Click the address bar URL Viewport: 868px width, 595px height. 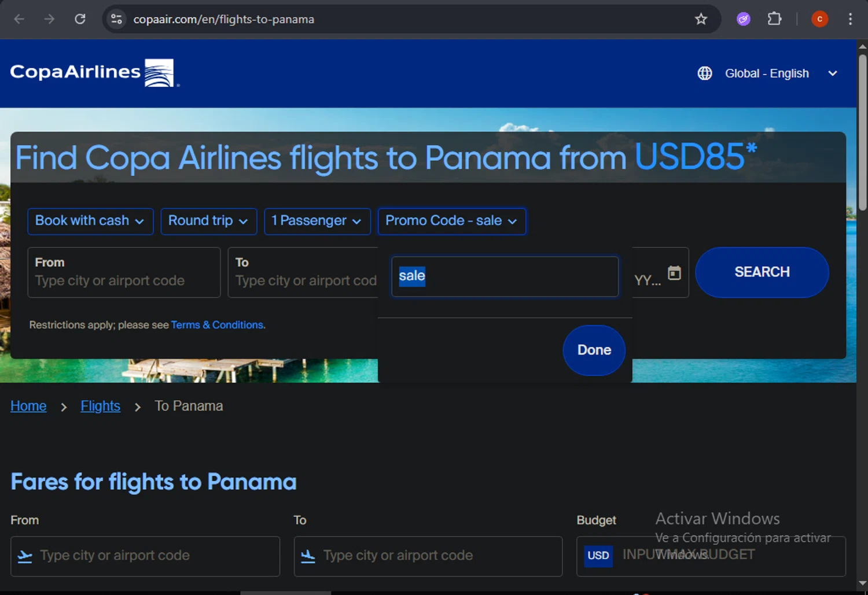224,19
